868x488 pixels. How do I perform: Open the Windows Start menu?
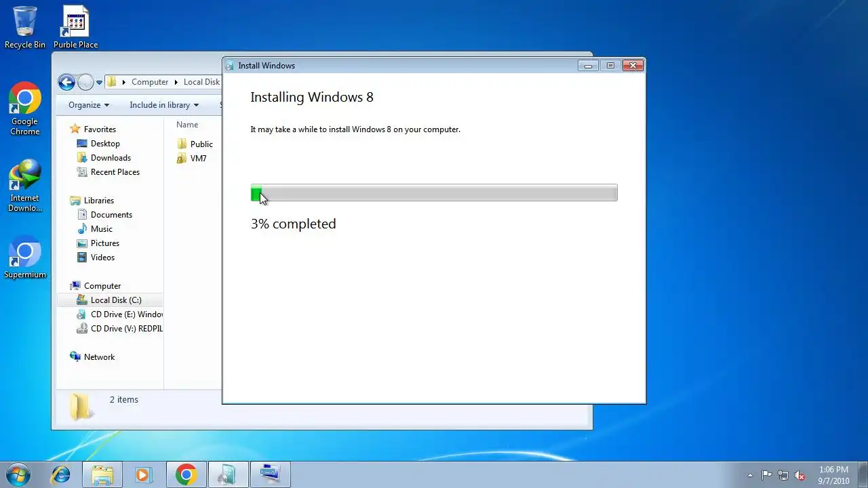pyautogui.click(x=18, y=474)
